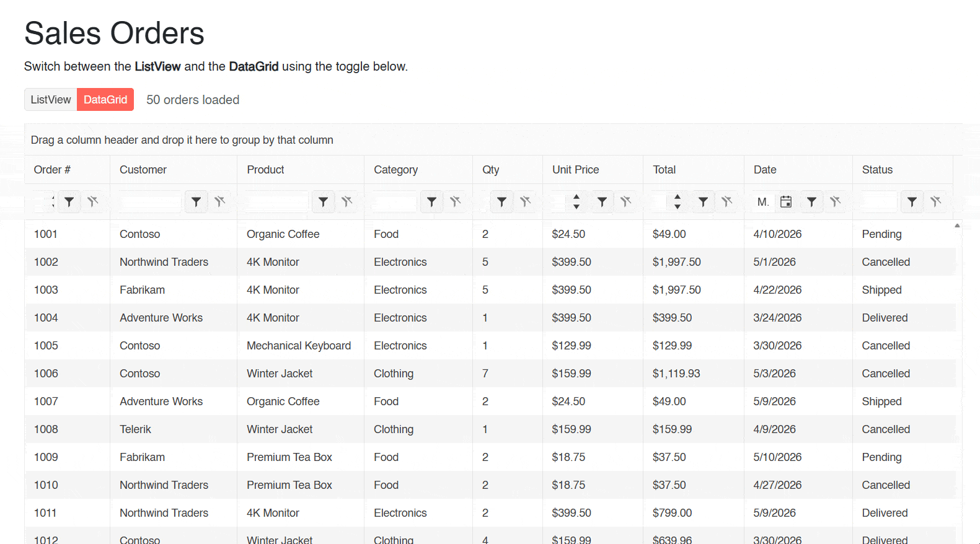This screenshot has height=544, width=980.
Task: Clear the Unit Price column filter
Action: pos(625,201)
